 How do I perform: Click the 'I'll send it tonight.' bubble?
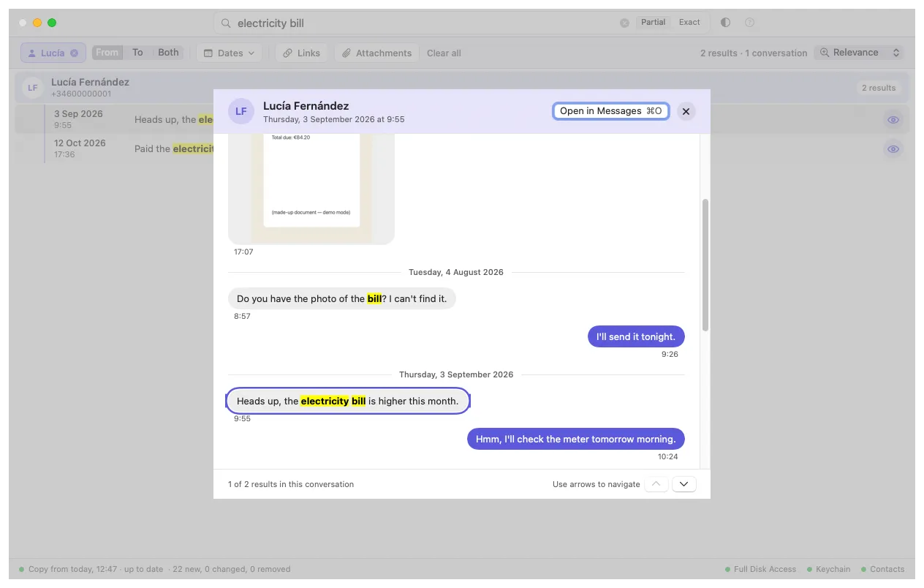636,336
